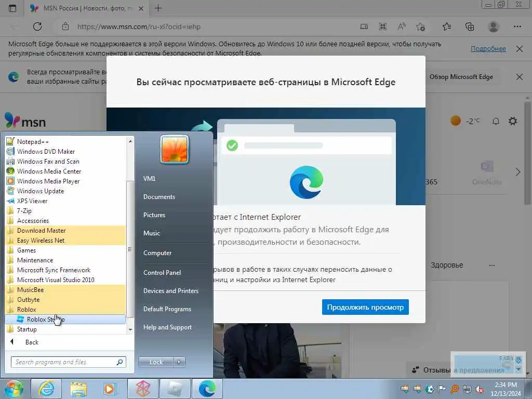This screenshot has height=399, width=532.
Task: Open the Favorites list icon
Action: (x=447, y=26)
